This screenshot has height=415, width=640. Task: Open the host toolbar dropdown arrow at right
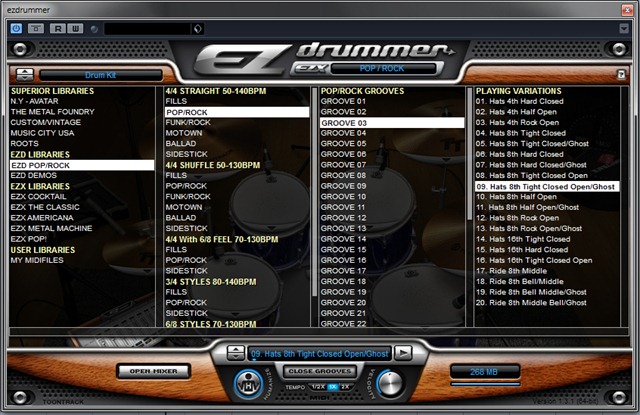[x=624, y=29]
